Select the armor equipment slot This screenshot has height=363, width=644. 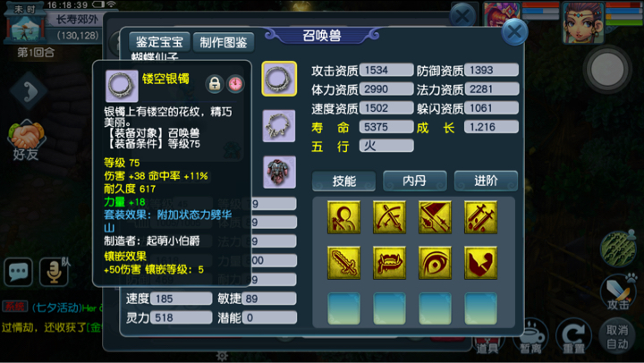279,172
